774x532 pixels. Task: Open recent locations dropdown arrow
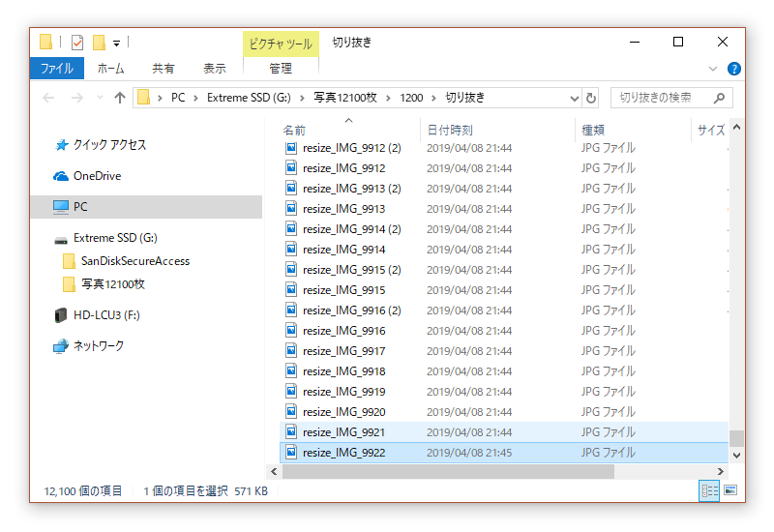pos(101,98)
